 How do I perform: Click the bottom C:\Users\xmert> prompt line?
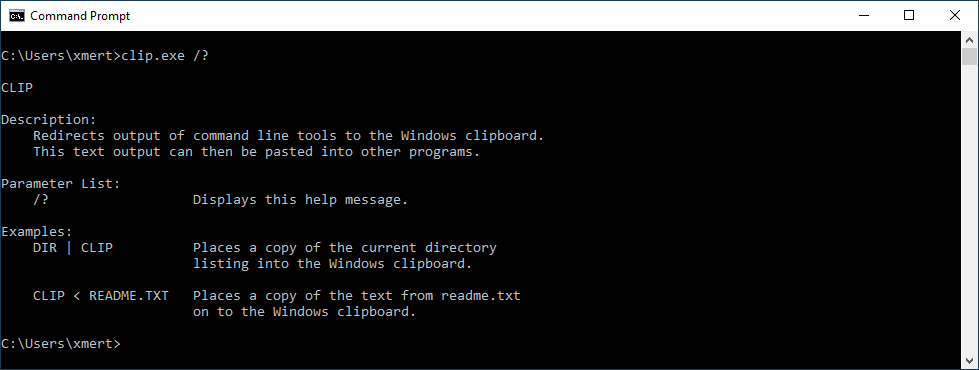tap(61, 343)
